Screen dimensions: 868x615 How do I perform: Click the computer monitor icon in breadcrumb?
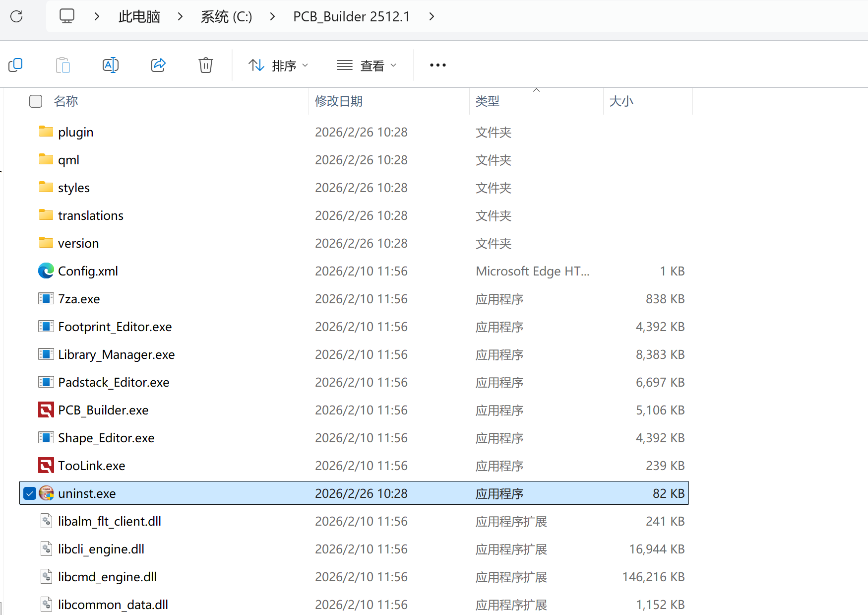(x=67, y=16)
